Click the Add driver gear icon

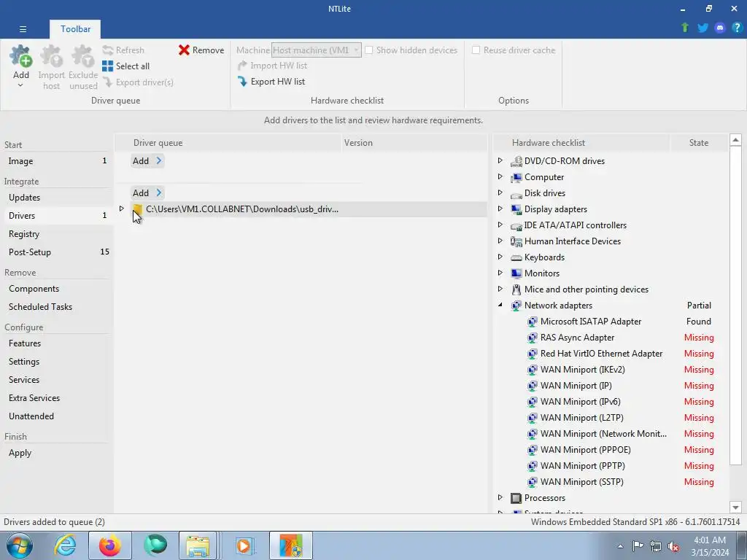[x=21, y=57]
